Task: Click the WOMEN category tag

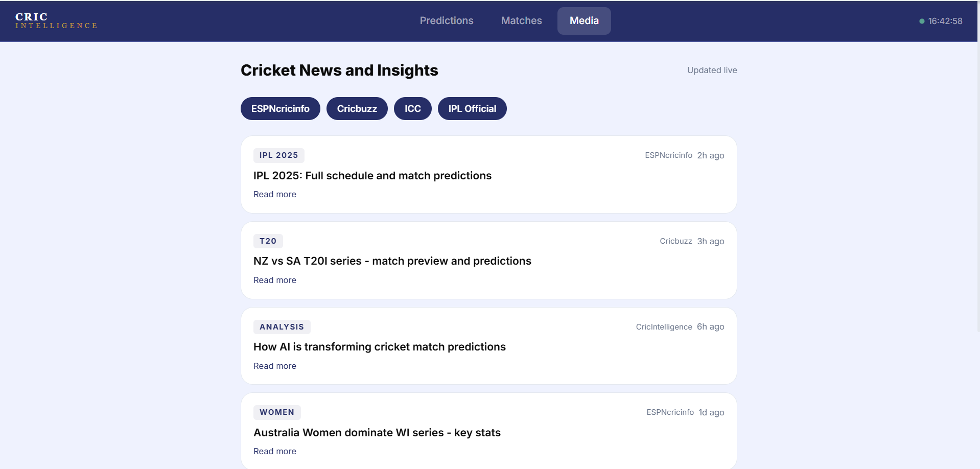Action: (276, 412)
